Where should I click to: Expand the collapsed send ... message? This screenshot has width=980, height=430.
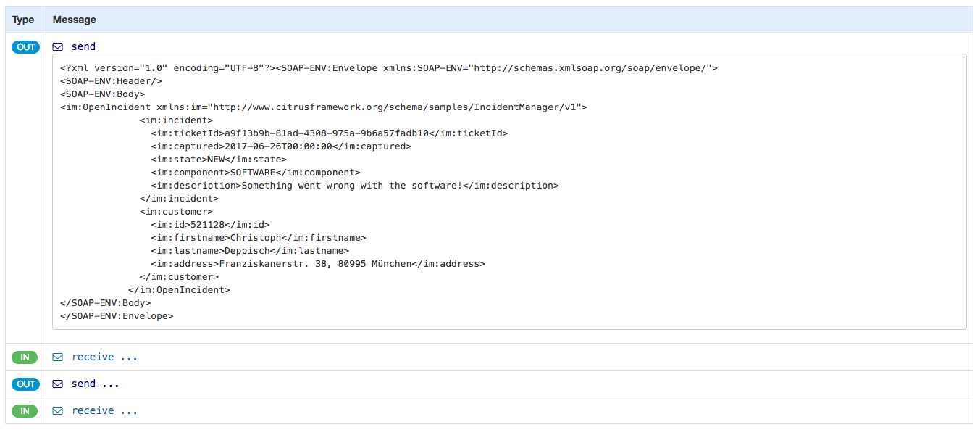[95, 384]
